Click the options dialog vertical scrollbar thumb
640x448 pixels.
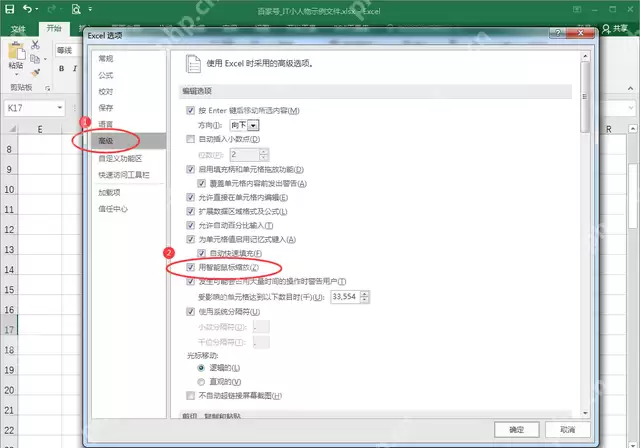585,96
